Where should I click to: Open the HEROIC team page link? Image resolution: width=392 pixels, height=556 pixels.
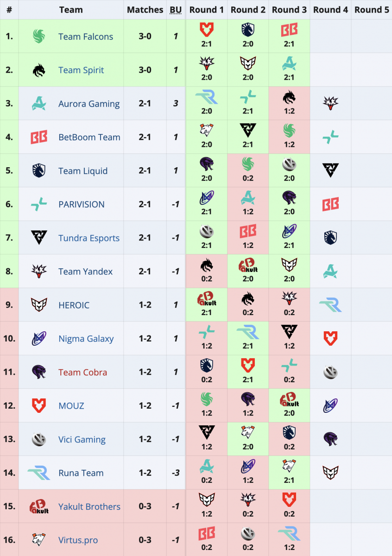pos(74,305)
